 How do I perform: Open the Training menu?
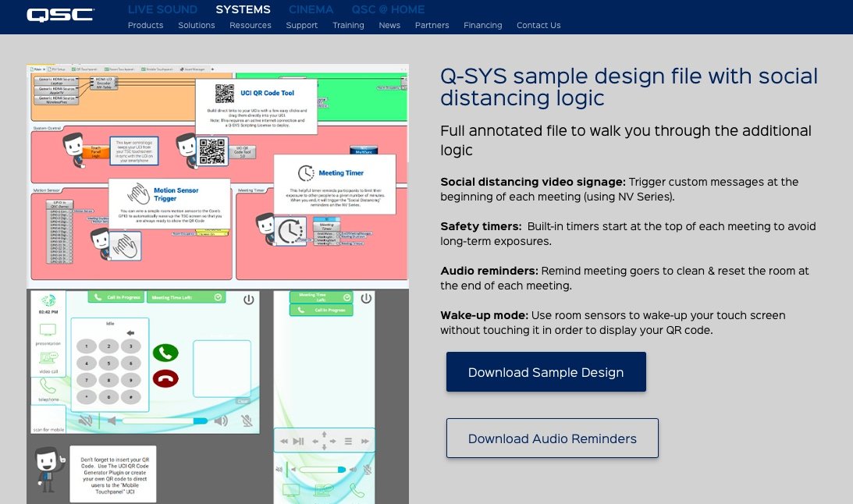(x=348, y=25)
